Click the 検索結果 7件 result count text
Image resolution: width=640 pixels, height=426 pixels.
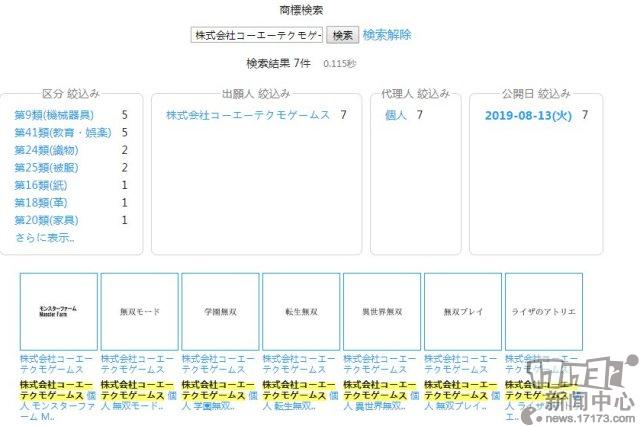tap(278, 63)
